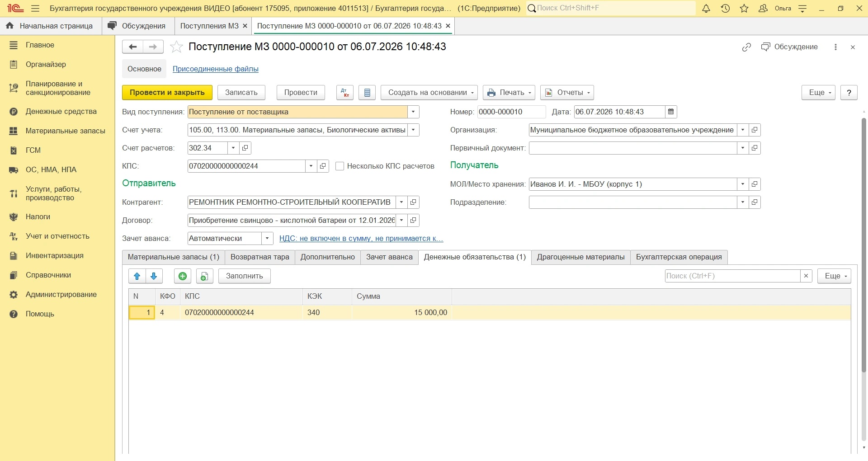
Task: Open the КПС record with the open icon
Action: click(x=323, y=166)
